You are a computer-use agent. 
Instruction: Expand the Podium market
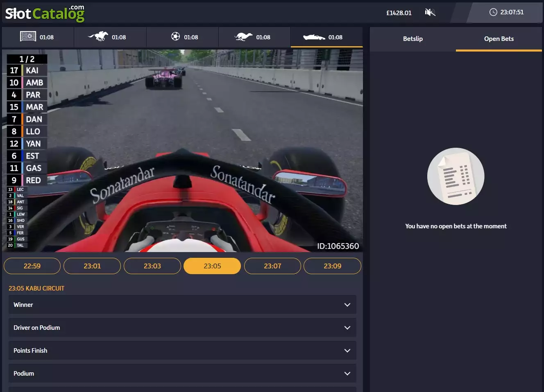click(182, 374)
